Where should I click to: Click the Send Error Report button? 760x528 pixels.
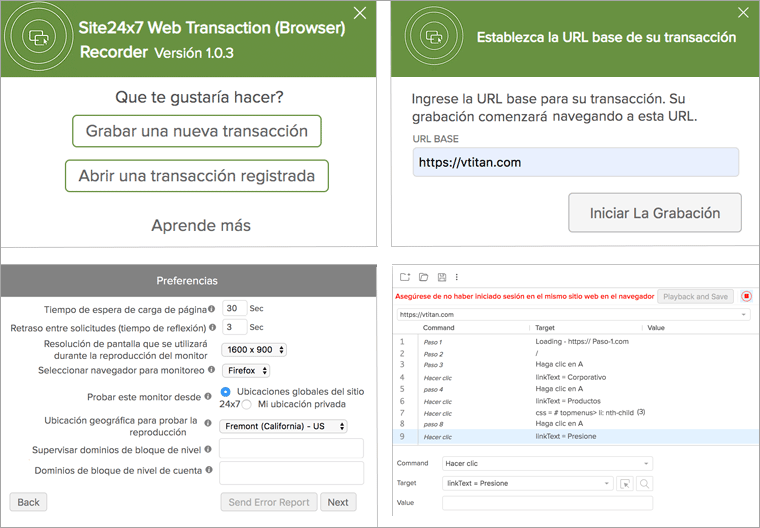[269, 502]
